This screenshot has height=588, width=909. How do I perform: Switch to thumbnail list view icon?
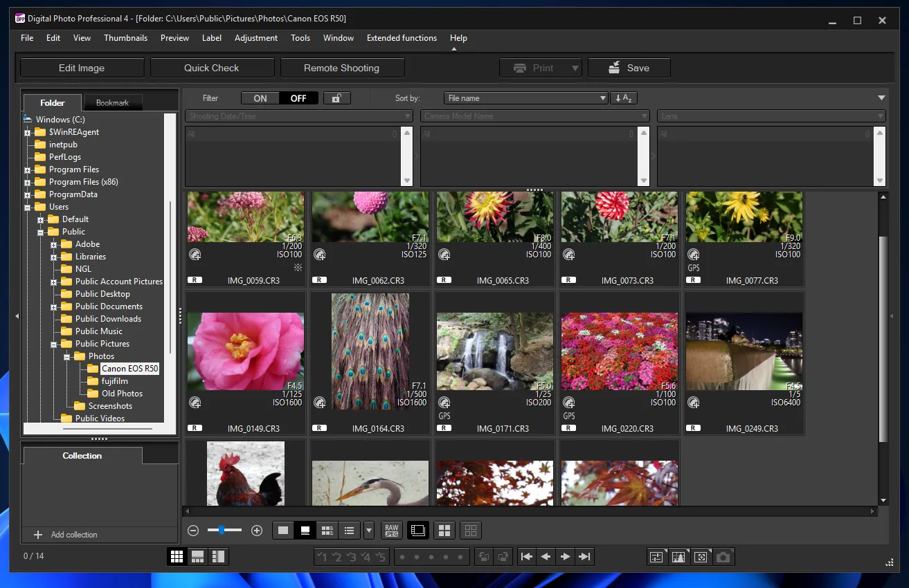pos(349,531)
